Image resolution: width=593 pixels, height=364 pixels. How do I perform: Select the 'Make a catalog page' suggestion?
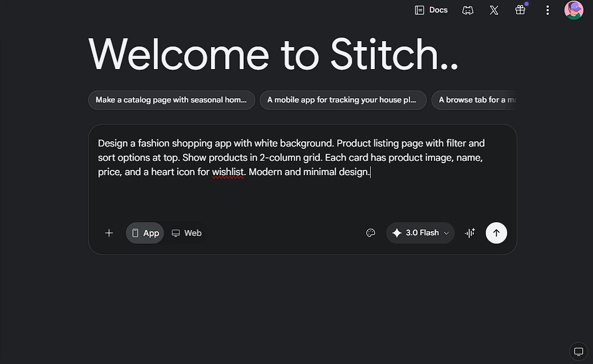tap(171, 100)
